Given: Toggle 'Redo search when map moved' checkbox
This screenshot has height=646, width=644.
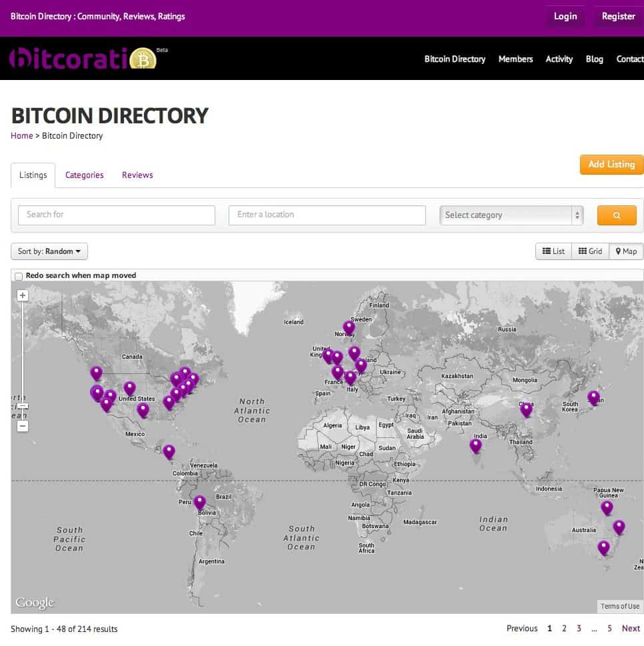Looking at the screenshot, I should tap(19, 276).
